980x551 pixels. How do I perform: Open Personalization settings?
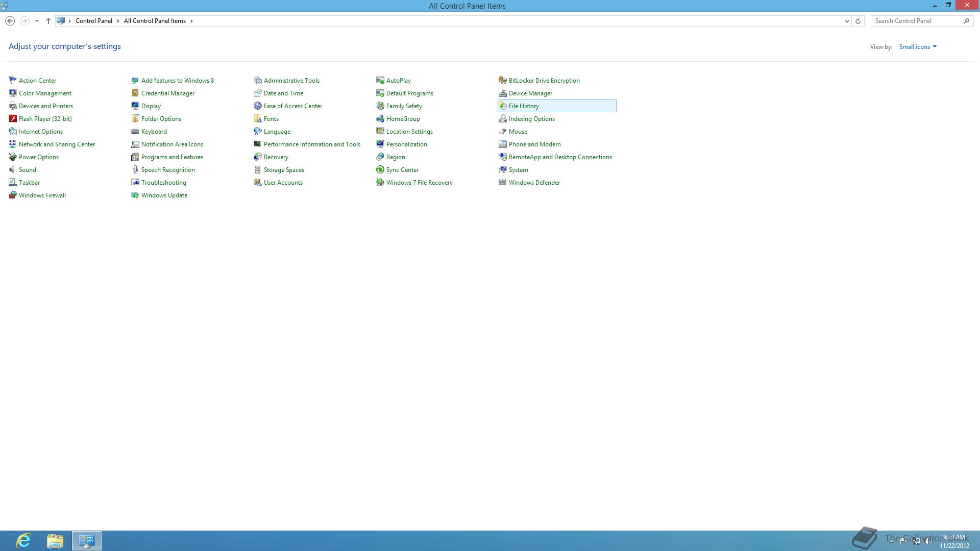406,144
